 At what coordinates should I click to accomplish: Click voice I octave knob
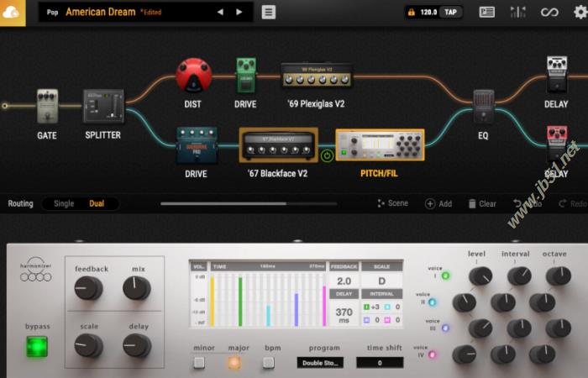pos(559,276)
